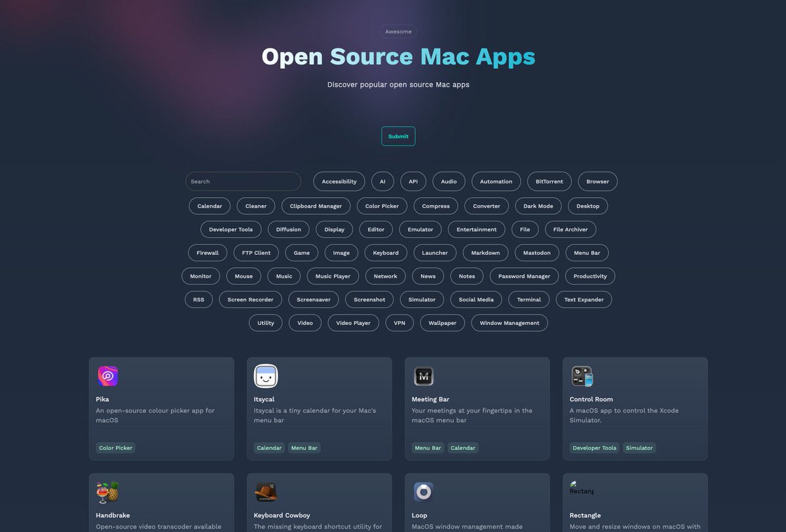
Task: Select the Game category pill
Action: point(302,253)
